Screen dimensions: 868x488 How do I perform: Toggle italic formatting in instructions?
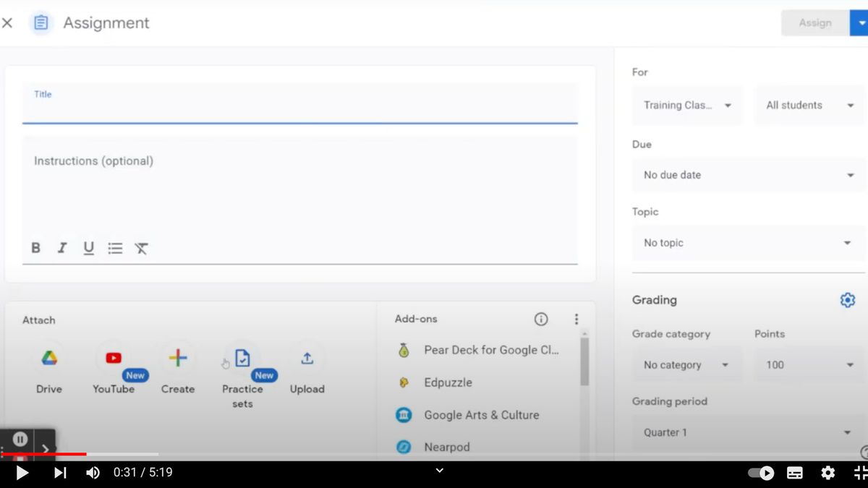(62, 248)
